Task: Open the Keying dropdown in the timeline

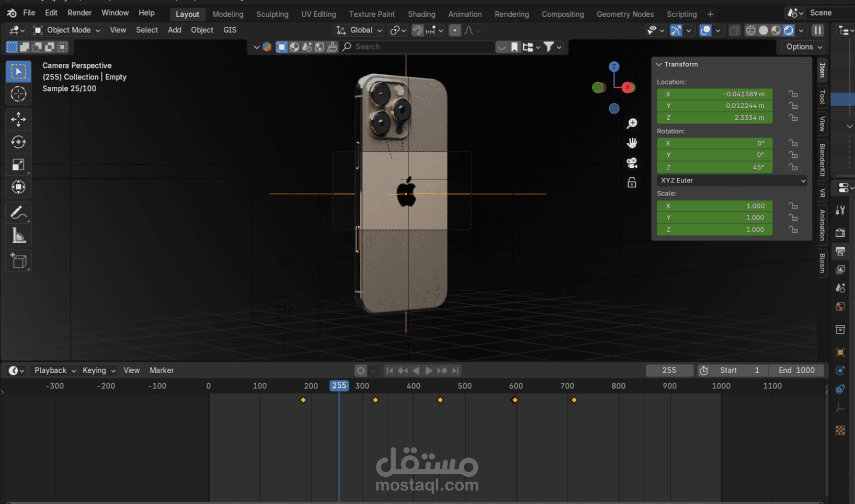Action: (x=99, y=370)
